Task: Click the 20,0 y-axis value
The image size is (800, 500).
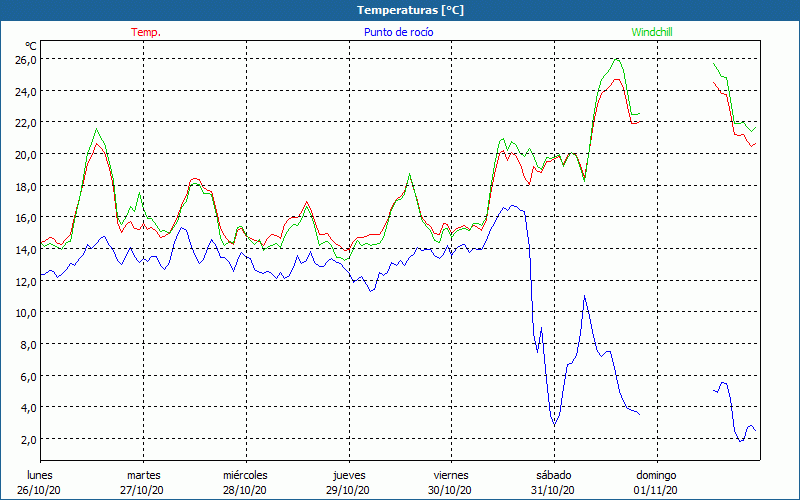Action: pyautogui.click(x=26, y=155)
